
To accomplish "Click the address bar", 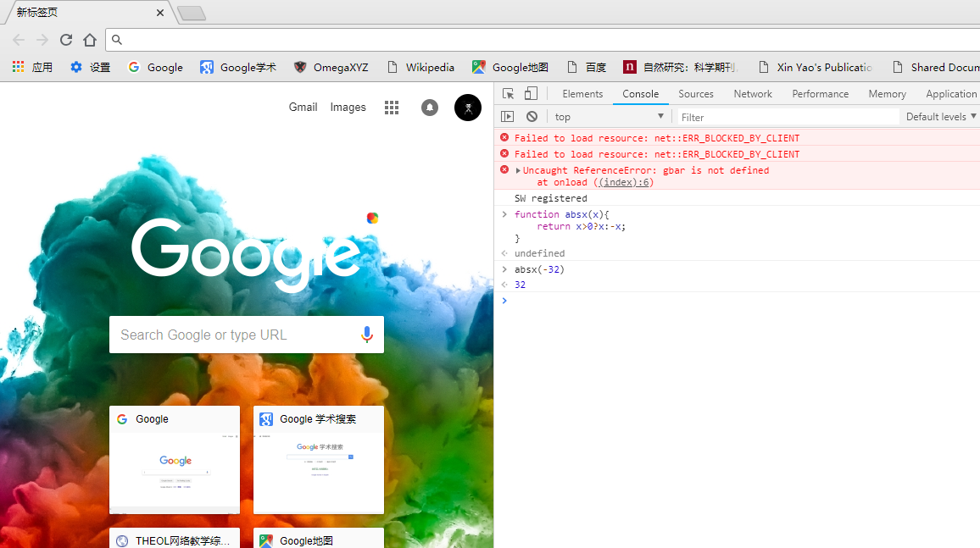I will coord(543,40).
